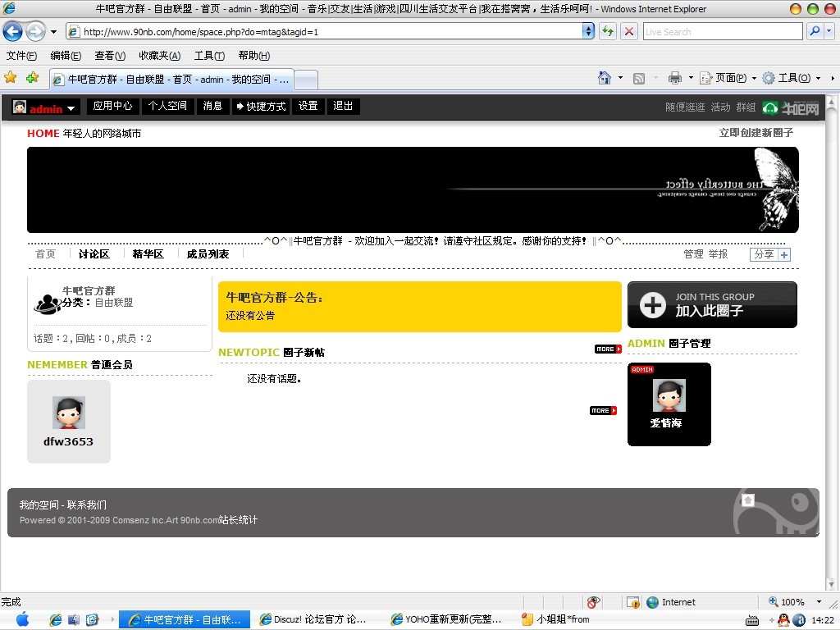Screen dimensions: 840x630
Task: Click the admin avatar icon in site header
Action: (x=20, y=107)
